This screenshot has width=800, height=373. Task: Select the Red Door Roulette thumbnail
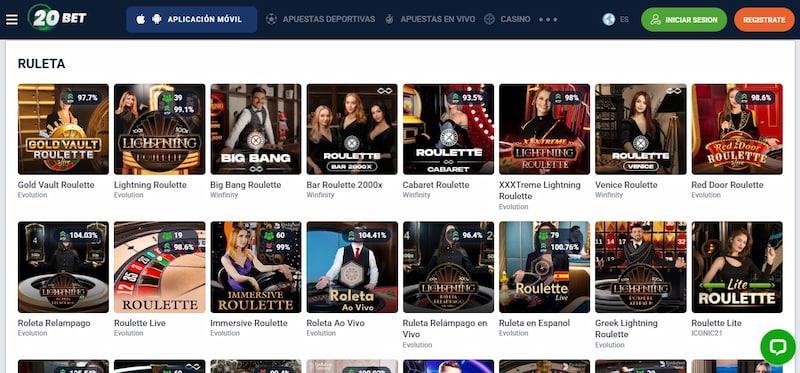point(737,129)
